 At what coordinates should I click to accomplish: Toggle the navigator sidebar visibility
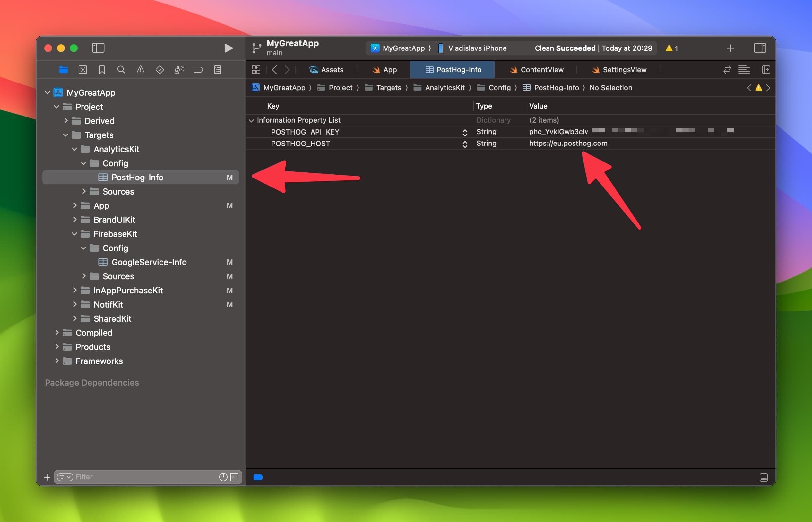[x=98, y=48]
